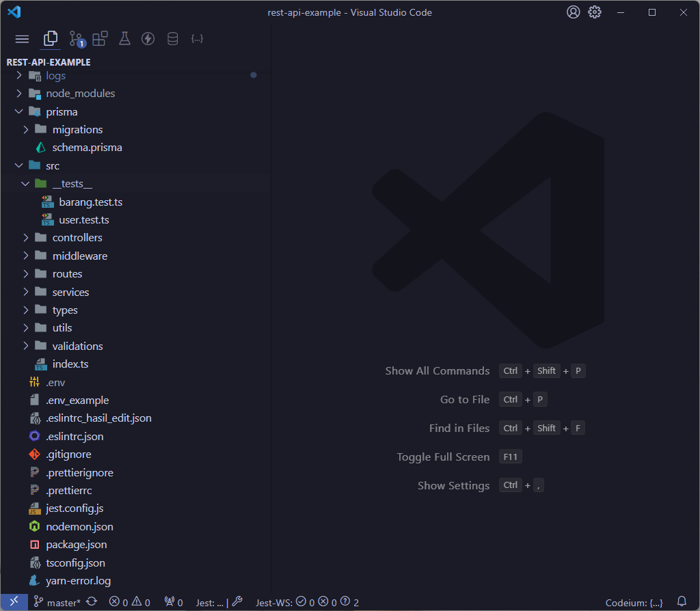The height and width of the screenshot is (611, 700).
Task: Open package.json file
Action: pos(135,544)
